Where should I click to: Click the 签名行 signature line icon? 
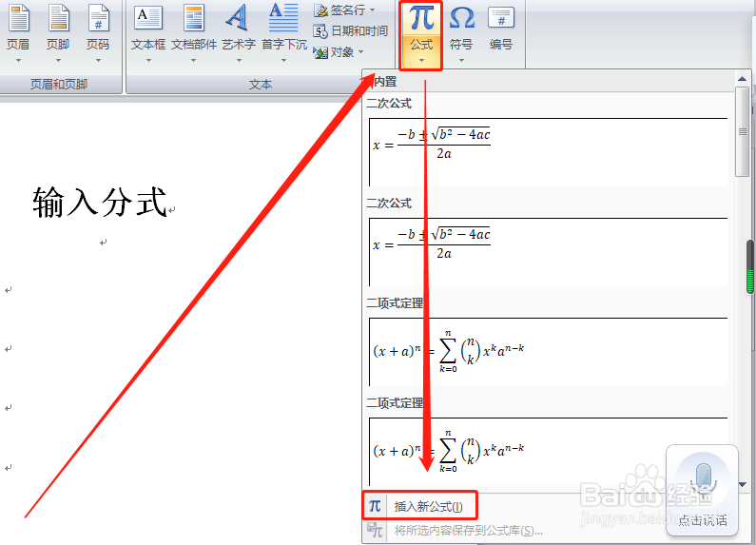[320, 10]
